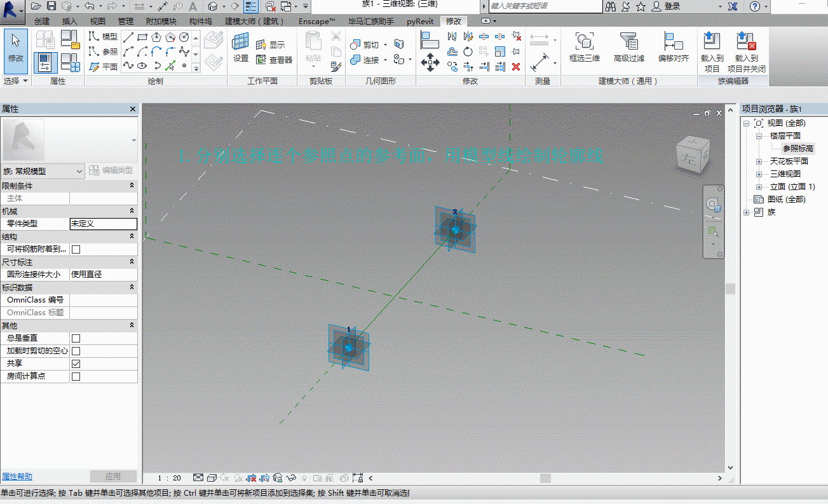Switch to the Enscape™ ribbon tab
The image size is (828, 504).
click(317, 21)
